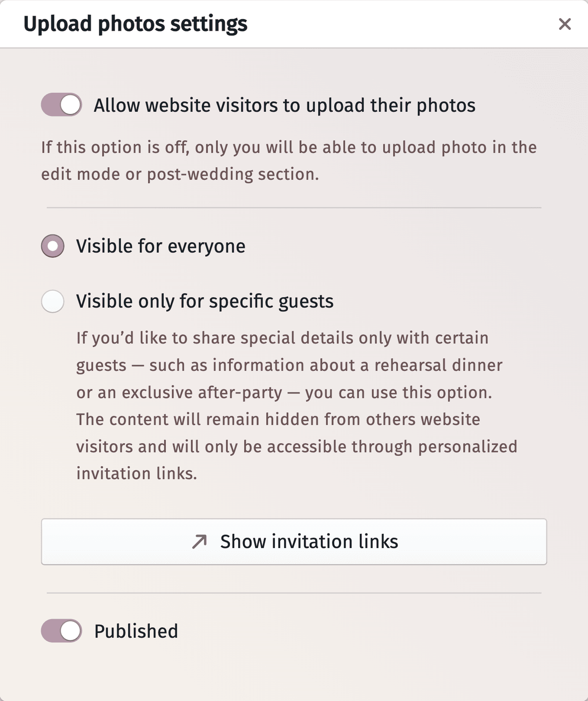Click the help text mentioning post-wedding section
Image resolution: width=588 pixels, height=701 pixels.
pos(288,161)
